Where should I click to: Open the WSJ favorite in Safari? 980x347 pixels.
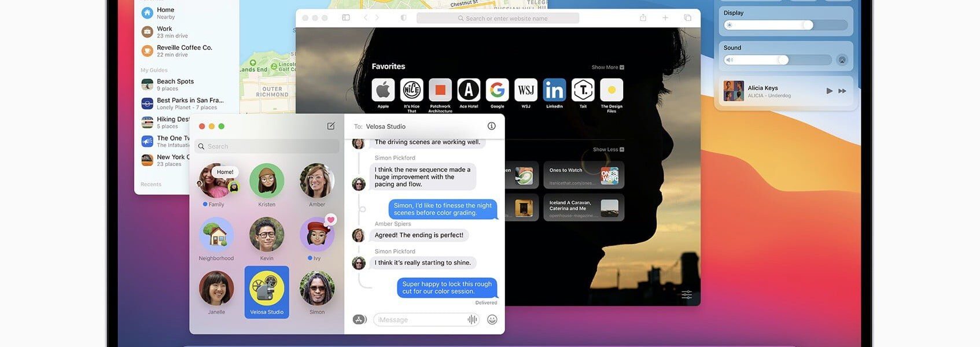[526, 90]
